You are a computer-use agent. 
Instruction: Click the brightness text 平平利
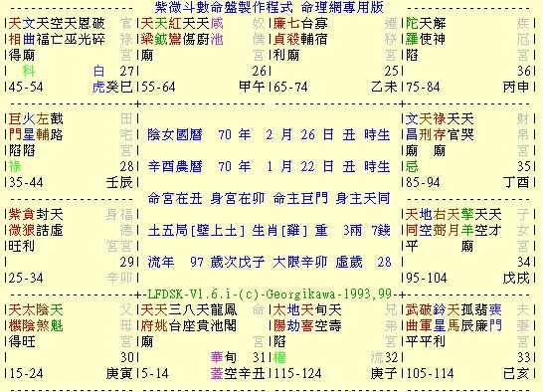426,341
